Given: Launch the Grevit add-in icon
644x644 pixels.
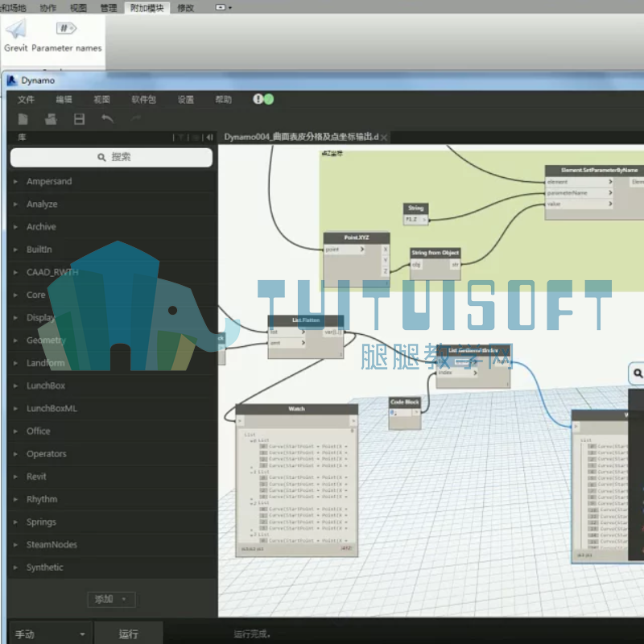Looking at the screenshot, I should [x=16, y=29].
